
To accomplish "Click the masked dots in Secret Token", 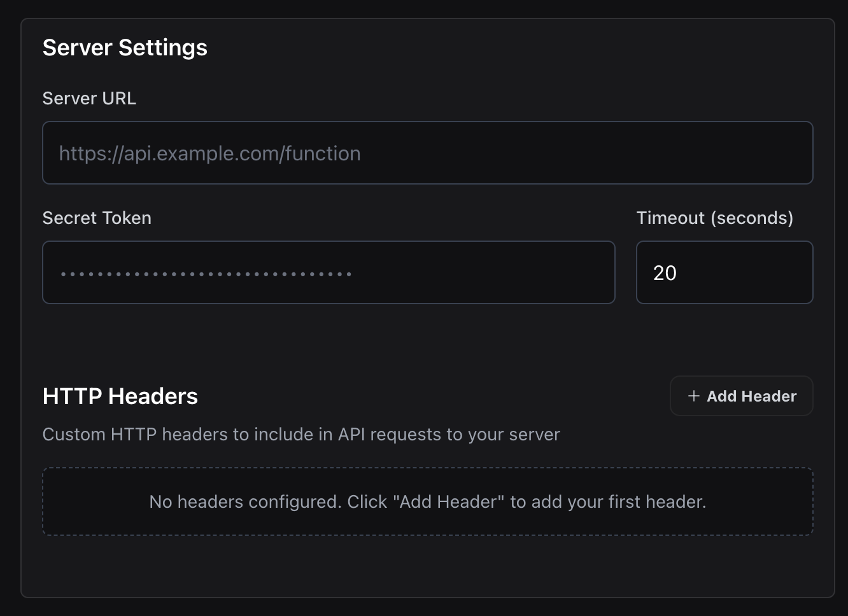I will point(206,274).
